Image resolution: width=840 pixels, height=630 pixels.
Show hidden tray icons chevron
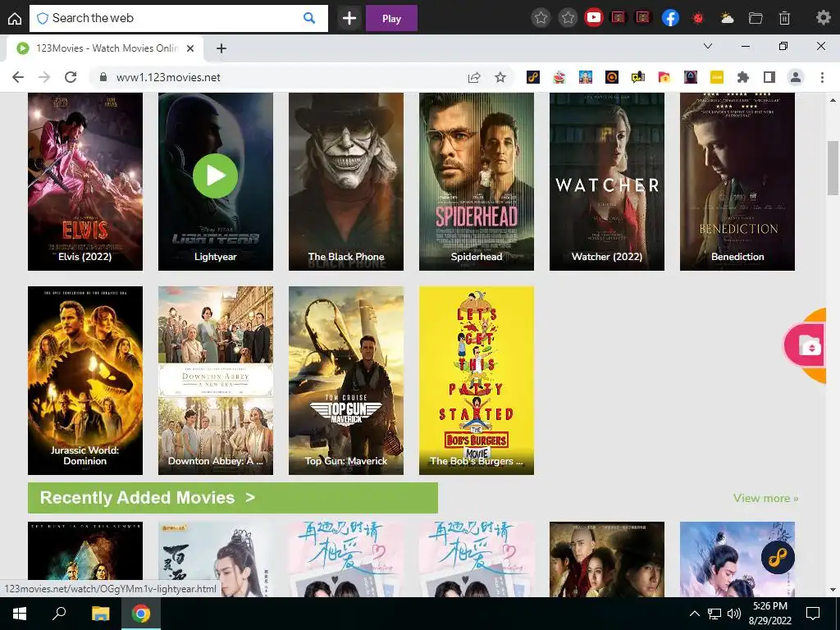coord(694,614)
